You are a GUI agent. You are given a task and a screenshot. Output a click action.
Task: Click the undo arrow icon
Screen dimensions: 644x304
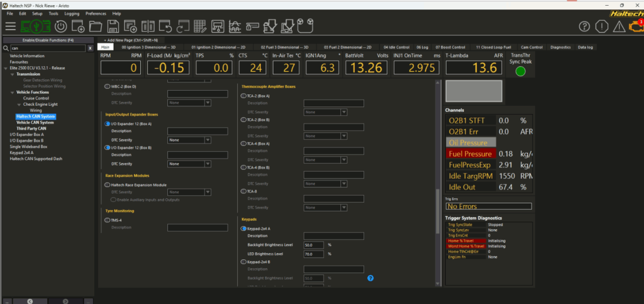(165, 26)
